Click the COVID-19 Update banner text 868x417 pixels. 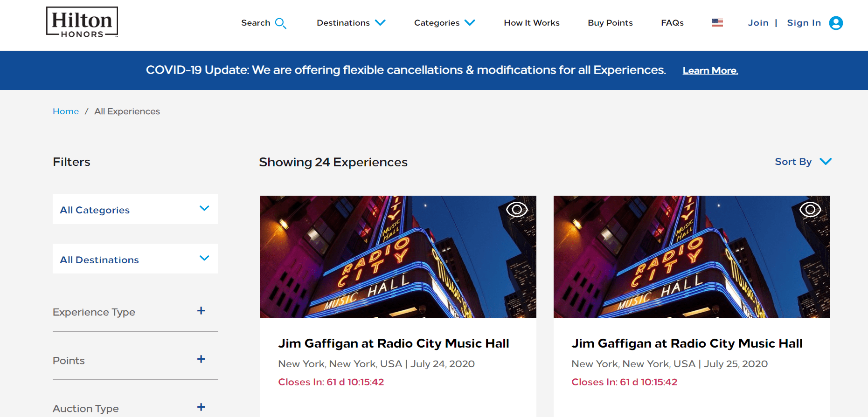click(x=406, y=70)
